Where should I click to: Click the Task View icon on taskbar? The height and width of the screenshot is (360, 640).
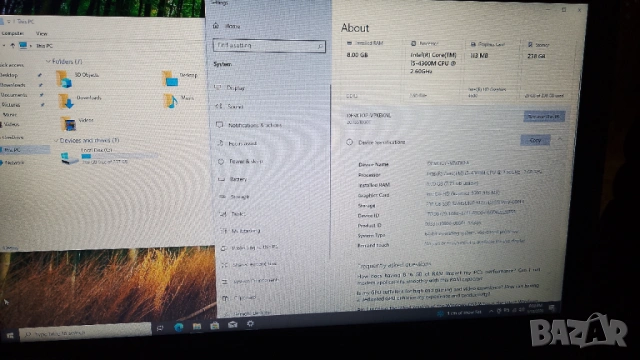[160, 328]
